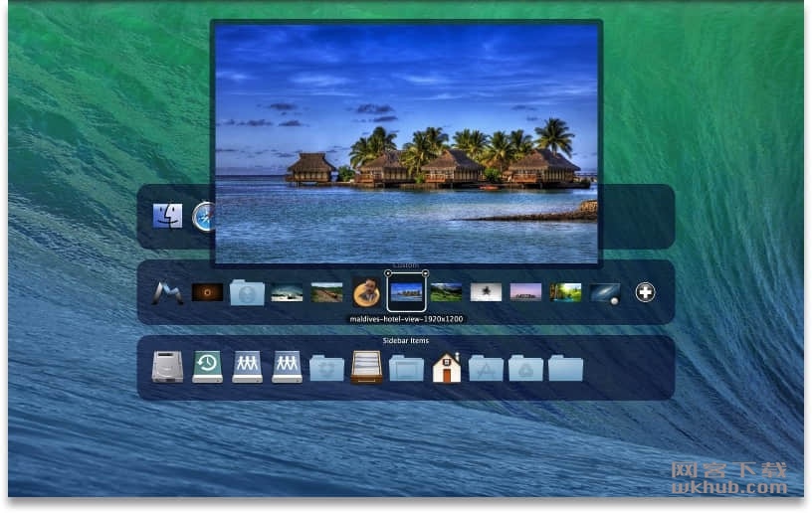
Task: Choose the grassy hillside road thumbnail
Action: point(326,292)
